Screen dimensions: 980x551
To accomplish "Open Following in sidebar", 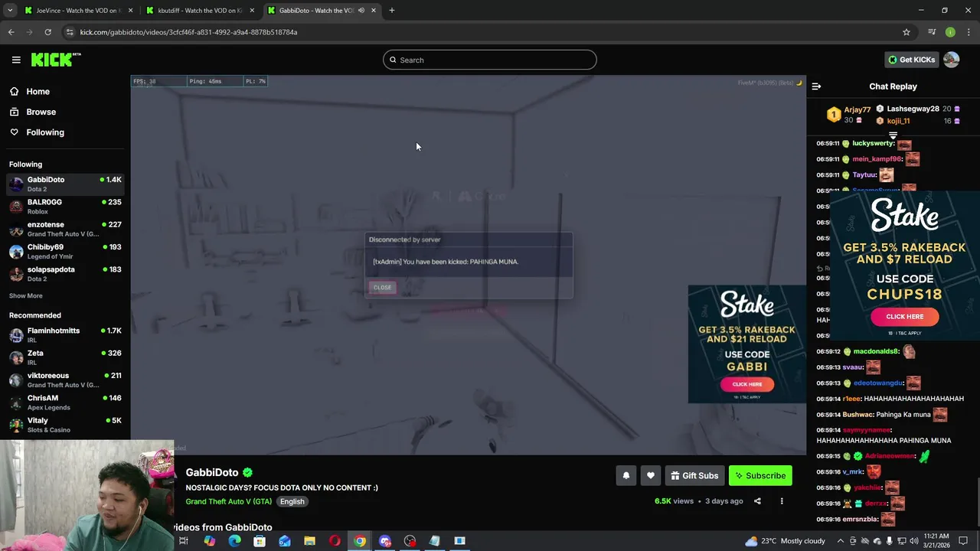I will tap(45, 132).
